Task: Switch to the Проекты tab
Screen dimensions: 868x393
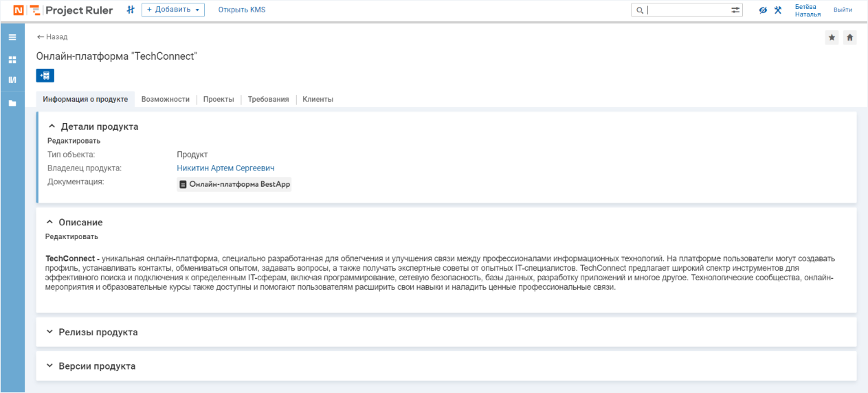Action: coord(219,99)
